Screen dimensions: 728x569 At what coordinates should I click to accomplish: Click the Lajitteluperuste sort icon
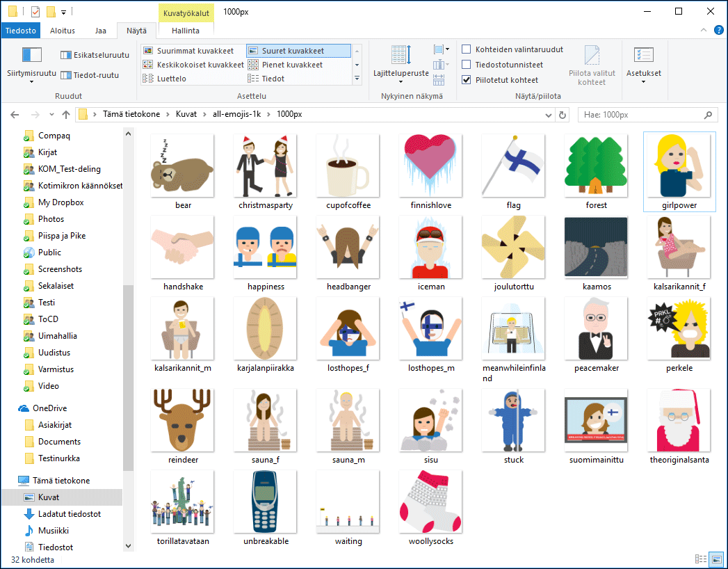click(401, 56)
